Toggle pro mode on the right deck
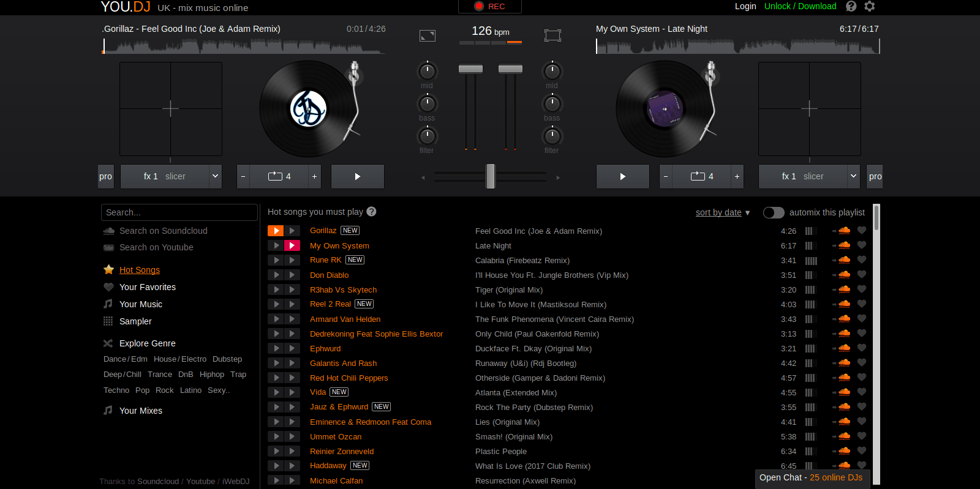The height and width of the screenshot is (489, 980). click(875, 176)
